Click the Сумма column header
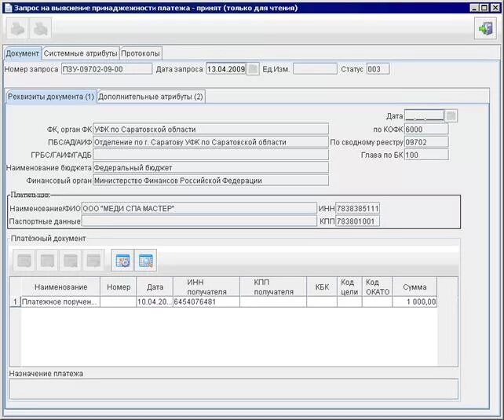The width and height of the screenshot is (504, 420). pos(415,287)
